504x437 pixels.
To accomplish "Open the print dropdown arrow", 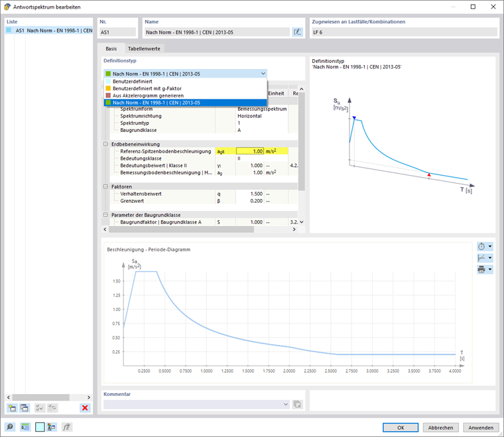I will (490, 269).
